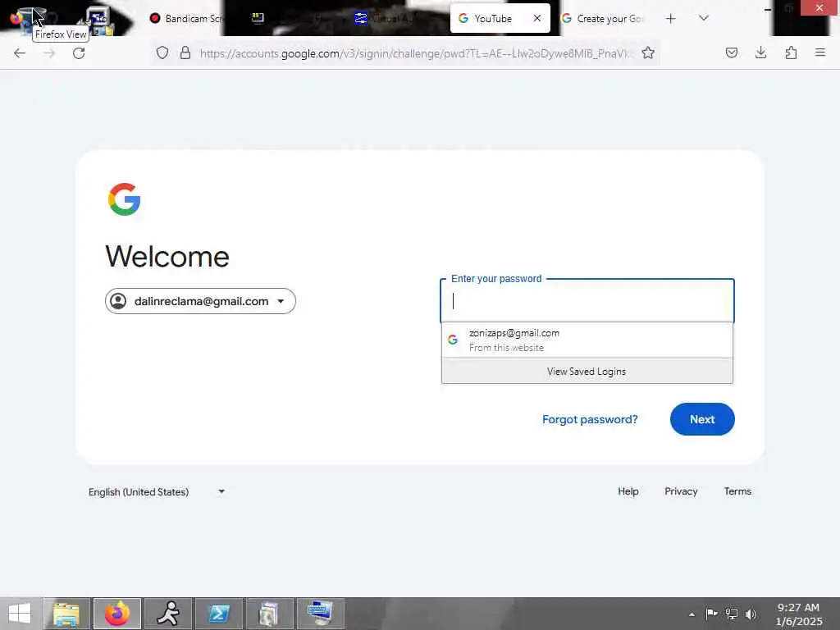The image size is (840, 630).
Task: Go forward one page in history
Action: coord(49,53)
